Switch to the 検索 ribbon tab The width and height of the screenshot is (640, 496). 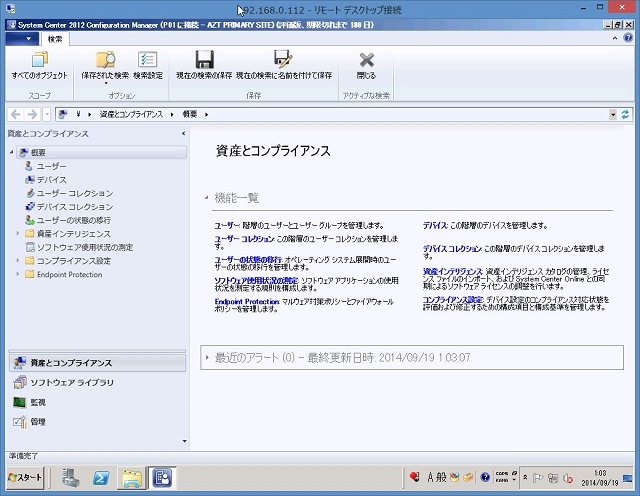tap(55, 39)
